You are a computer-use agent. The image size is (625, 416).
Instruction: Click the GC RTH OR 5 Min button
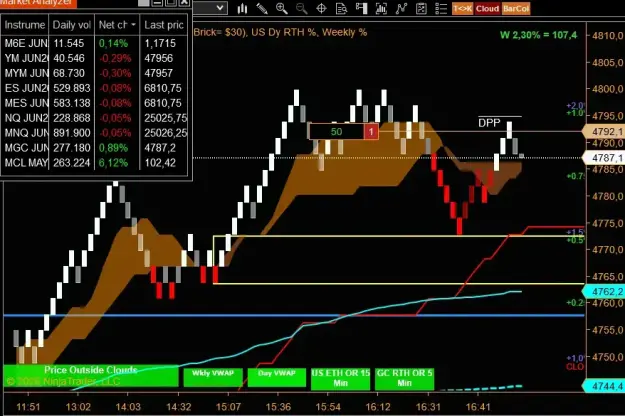pyautogui.click(x=404, y=378)
